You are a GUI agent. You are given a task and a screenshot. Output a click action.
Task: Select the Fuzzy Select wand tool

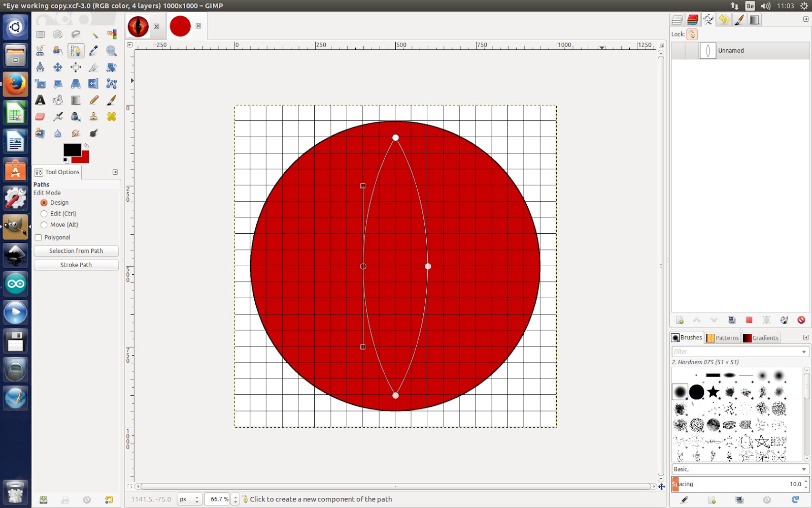(94, 34)
